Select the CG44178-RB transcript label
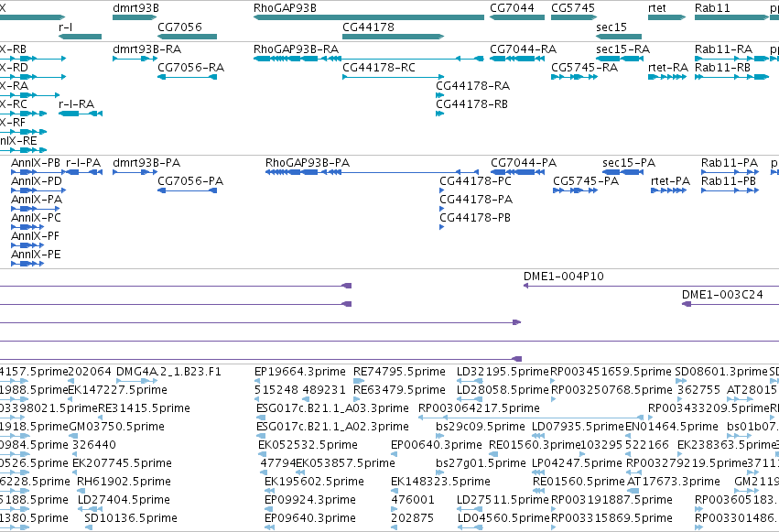 coord(471,104)
